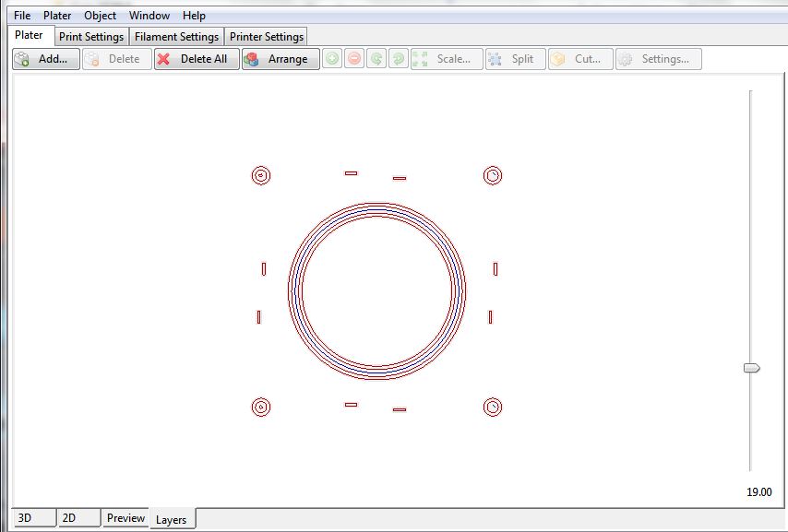Open the Object menu
The height and width of the screenshot is (532, 788).
pyautogui.click(x=100, y=16)
